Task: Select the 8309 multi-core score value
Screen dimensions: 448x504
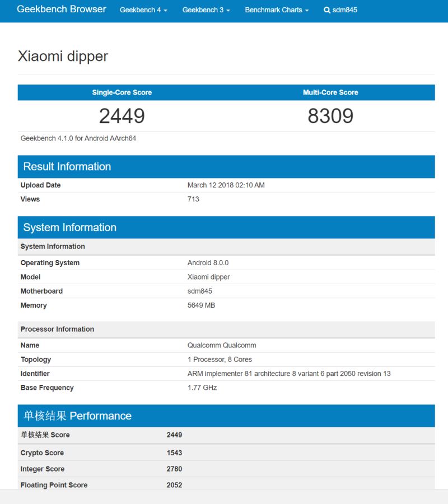Action: click(330, 116)
